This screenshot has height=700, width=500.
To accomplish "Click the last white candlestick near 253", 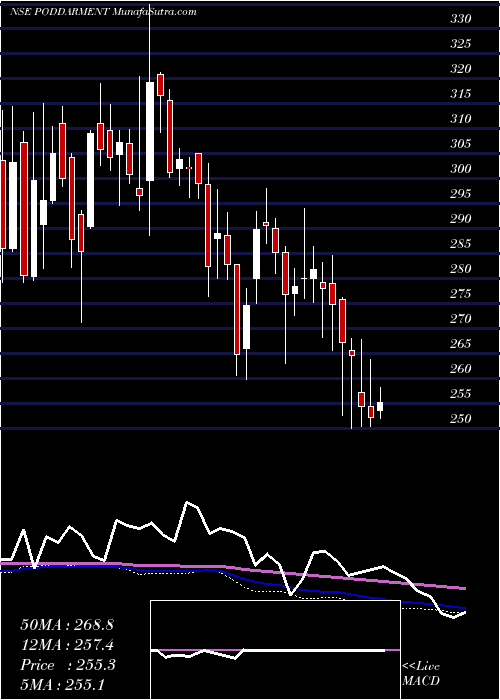I will click(x=380, y=406).
